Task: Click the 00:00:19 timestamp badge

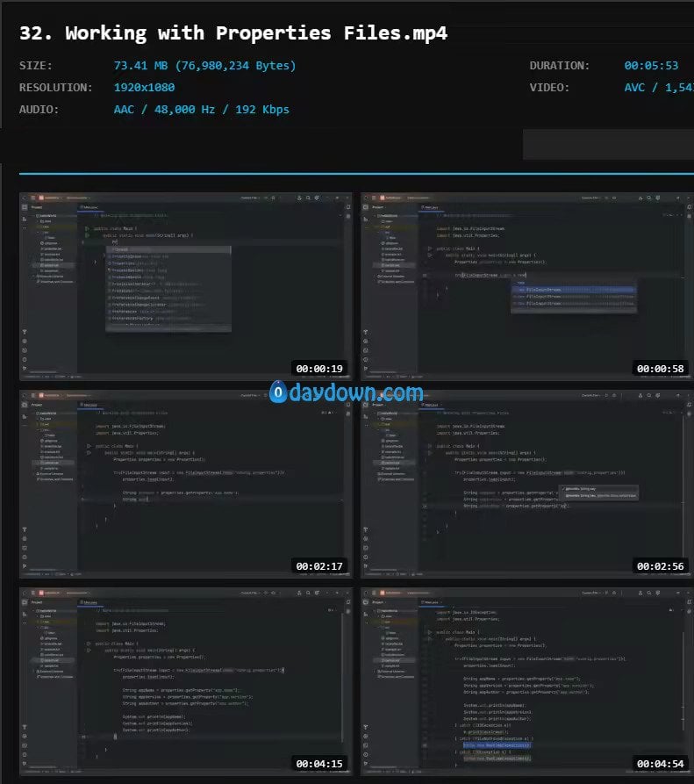Action: pyautogui.click(x=318, y=369)
